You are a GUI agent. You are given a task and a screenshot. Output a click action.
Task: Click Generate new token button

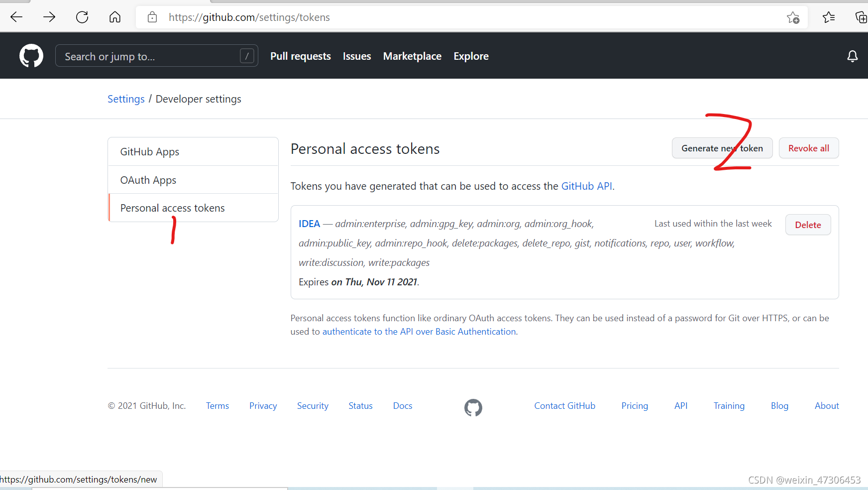point(722,148)
